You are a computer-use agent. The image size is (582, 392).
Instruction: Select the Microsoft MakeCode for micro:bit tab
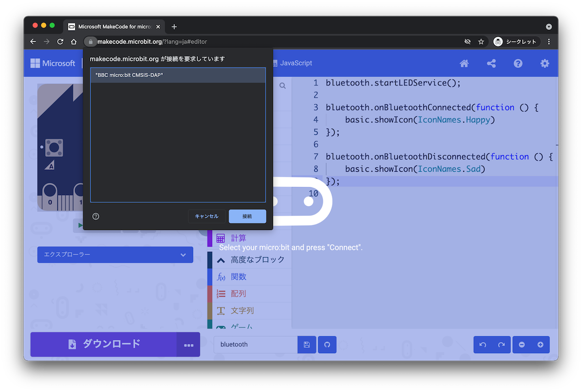[114, 27]
